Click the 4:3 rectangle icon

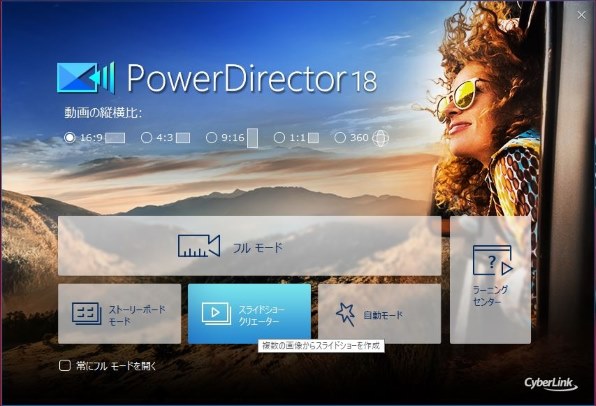[183, 138]
